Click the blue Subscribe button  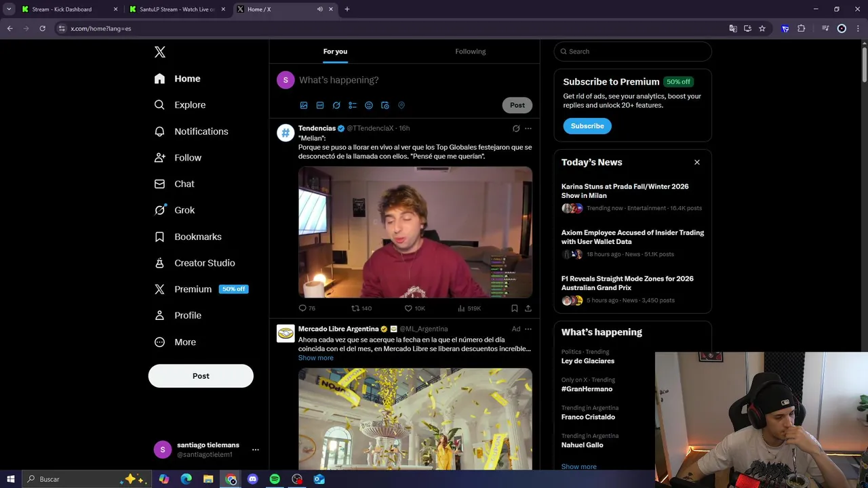coord(587,126)
